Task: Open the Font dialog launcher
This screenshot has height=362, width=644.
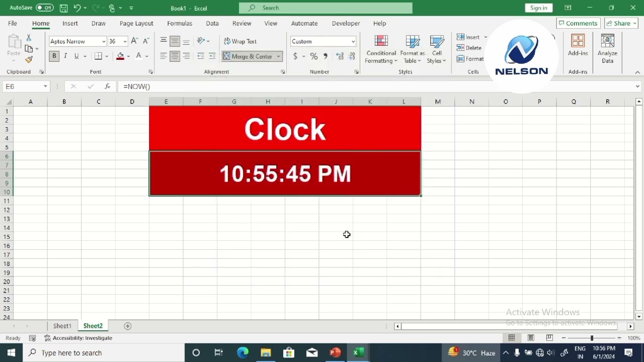Action: coord(150,72)
